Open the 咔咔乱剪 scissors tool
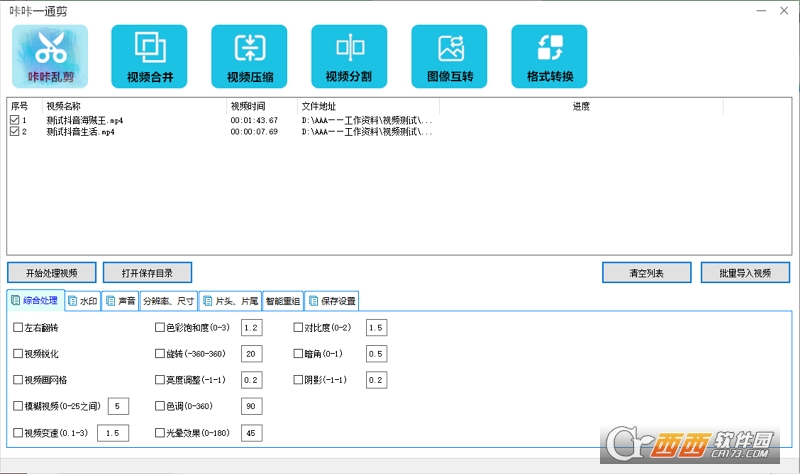Viewport: 800px width, 474px height. (50, 56)
